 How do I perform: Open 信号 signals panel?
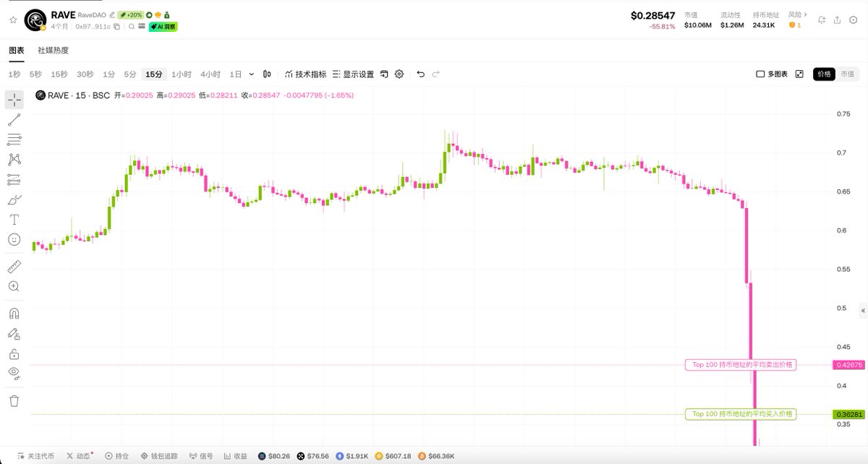click(x=201, y=456)
